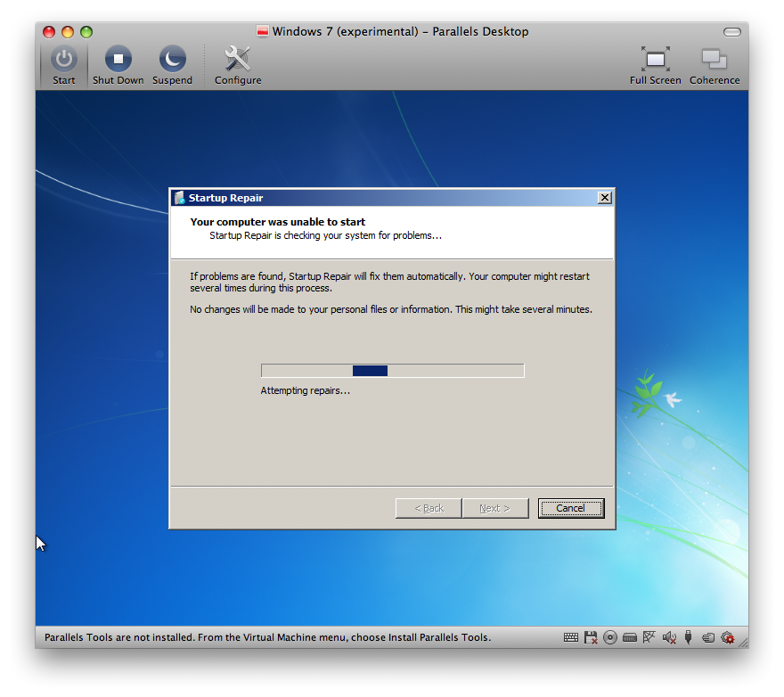The height and width of the screenshot is (697, 784).
Task: Click the disabled Next button
Action: pyautogui.click(x=495, y=508)
